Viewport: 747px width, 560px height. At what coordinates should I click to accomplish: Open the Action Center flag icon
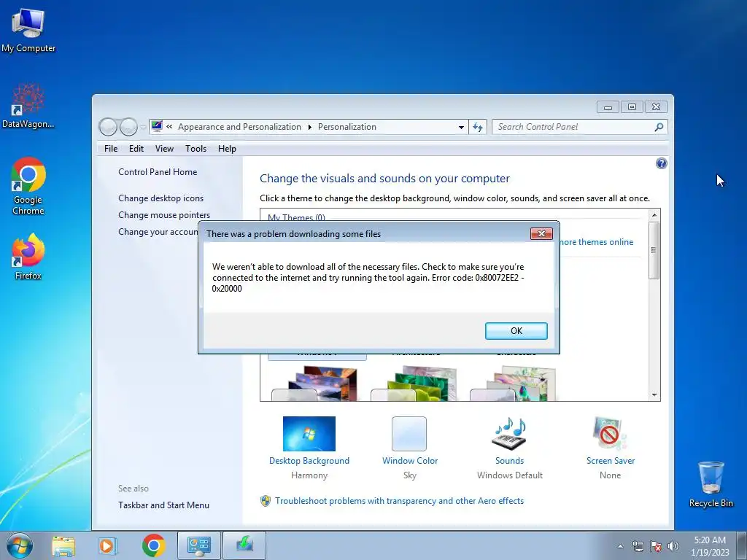point(656,546)
